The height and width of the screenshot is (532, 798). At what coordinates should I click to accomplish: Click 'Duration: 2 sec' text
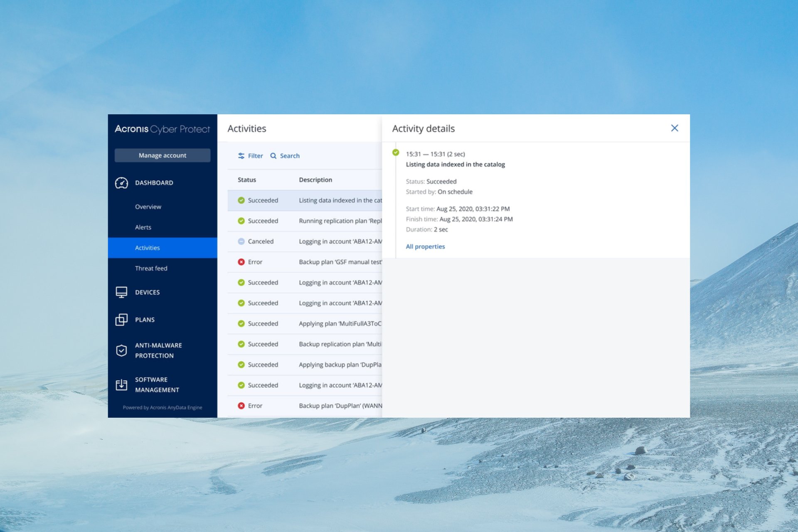click(427, 229)
